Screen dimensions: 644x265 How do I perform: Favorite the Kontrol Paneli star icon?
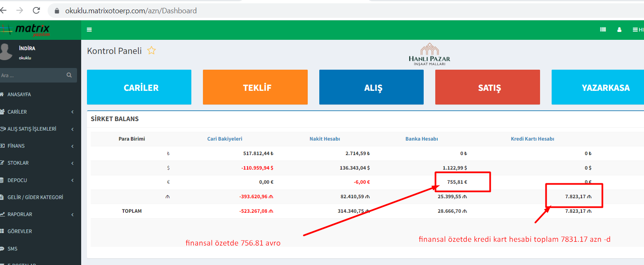pos(152,51)
